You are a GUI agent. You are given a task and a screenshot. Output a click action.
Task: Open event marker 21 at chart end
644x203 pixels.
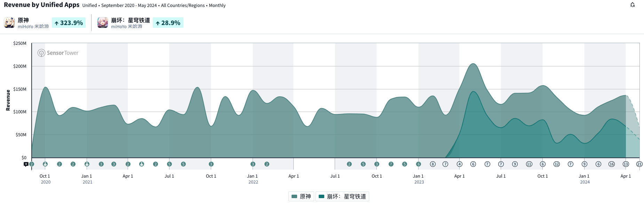tap(639, 164)
